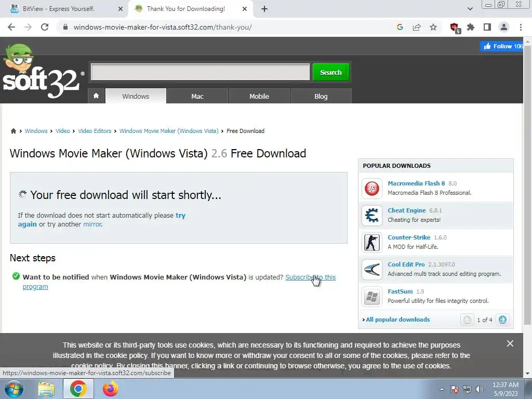Click the soft32 search input field

coord(200,72)
